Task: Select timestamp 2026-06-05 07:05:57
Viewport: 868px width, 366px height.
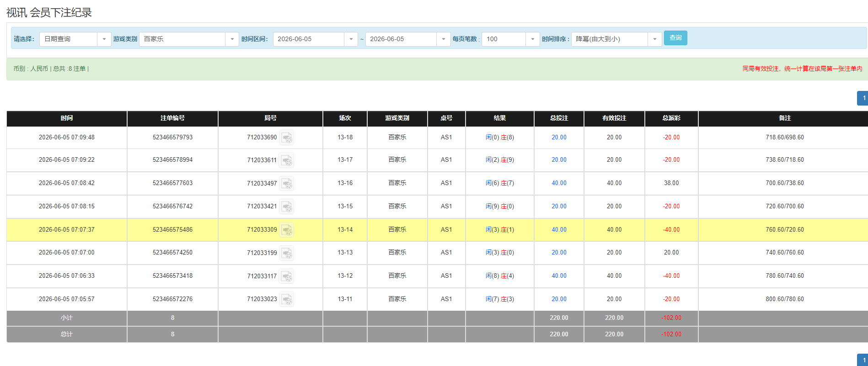Action: [67, 299]
